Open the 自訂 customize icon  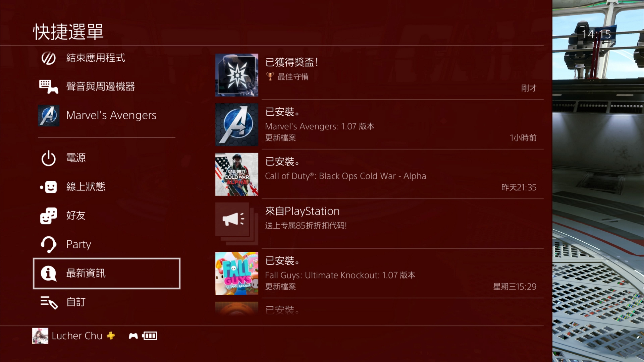click(x=49, y=302)
